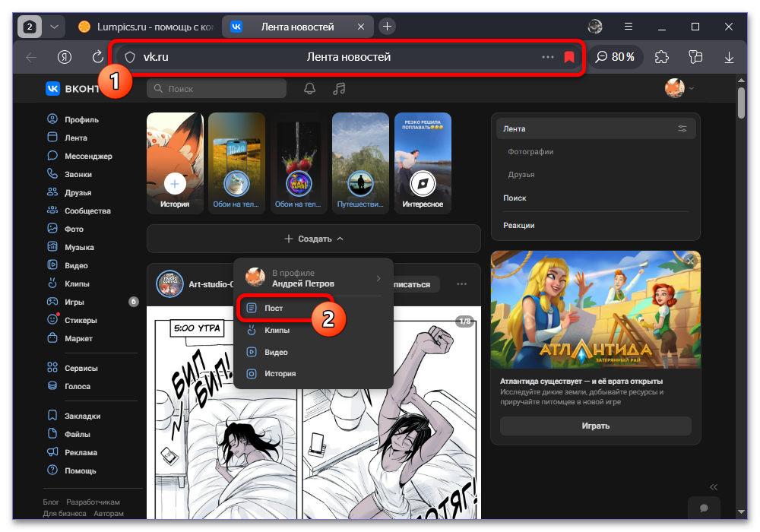The height and width of the screenshot is (532, 760).
Task: Select Фотографии in the feed filter
Action: [530, 152]
